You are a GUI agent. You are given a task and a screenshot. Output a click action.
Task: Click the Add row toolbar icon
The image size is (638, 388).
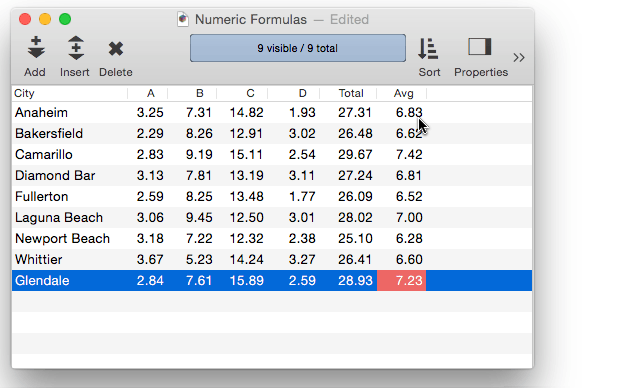coord(36,48)
